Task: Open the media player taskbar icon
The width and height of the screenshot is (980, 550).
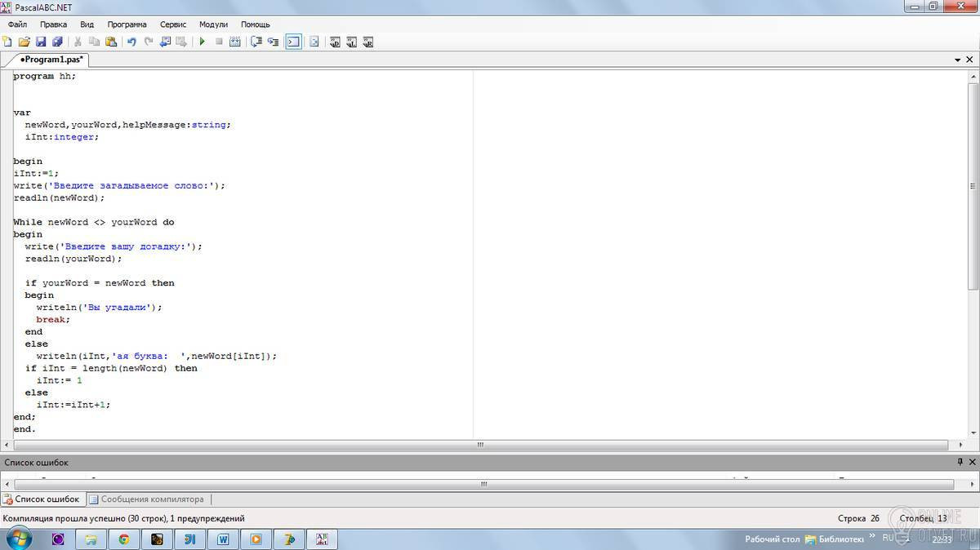Action: pyautogui.click(x=256, y=539)
